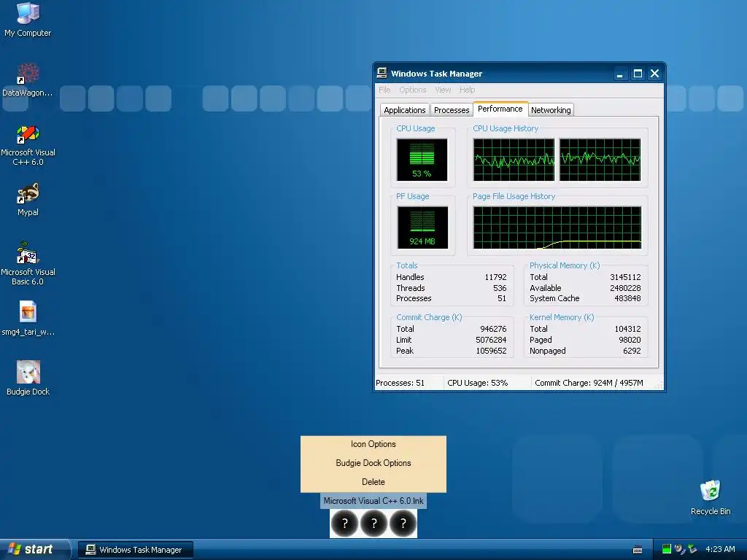Open the View menu in Task Manager

coord(443,90)
